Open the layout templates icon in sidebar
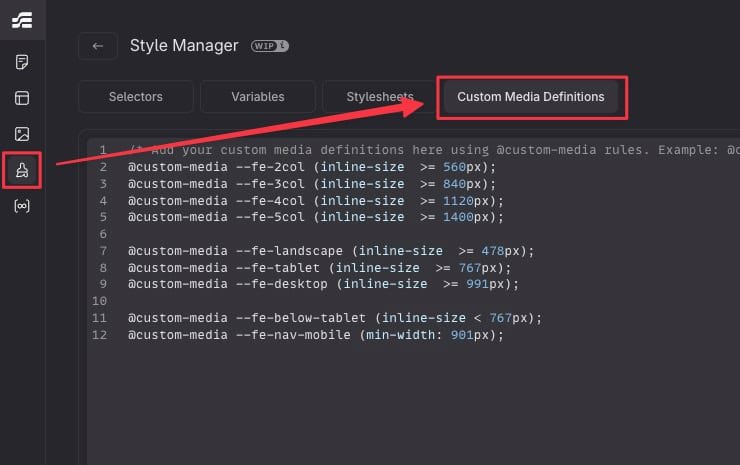The width and height of the screenshot is (740, 465). point(22,98)
